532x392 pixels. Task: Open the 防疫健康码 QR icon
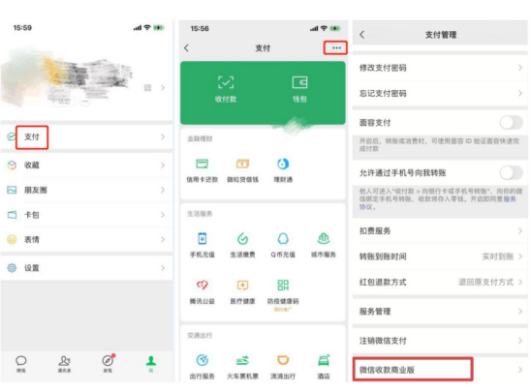tap(283, 286)
